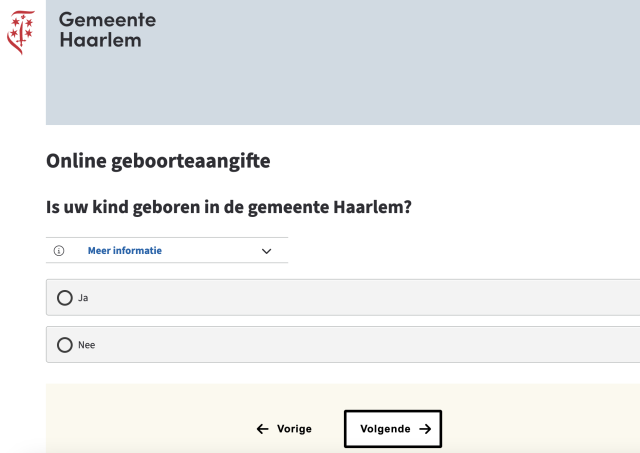
Task: Select the Ja radio button
Action: coord(65,298)
